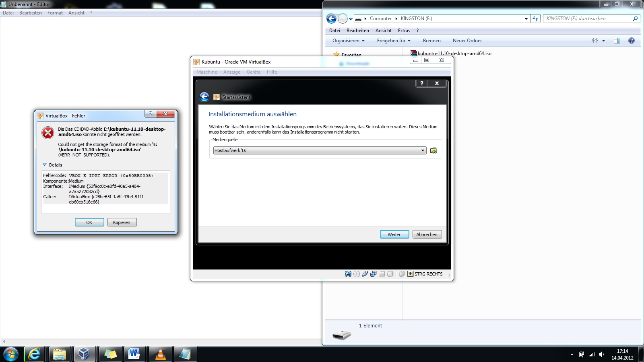644x362 pixels.
Task: Open Explorer help via blue question icon
Action: click(x=632, y=41)
